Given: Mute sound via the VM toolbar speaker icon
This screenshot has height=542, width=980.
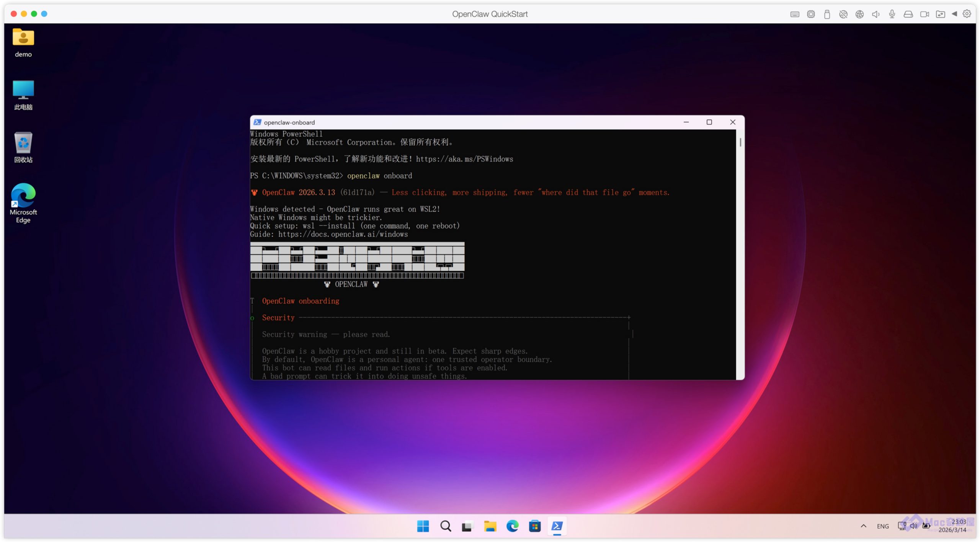Looking at the screenshot, I should [875, 14].
